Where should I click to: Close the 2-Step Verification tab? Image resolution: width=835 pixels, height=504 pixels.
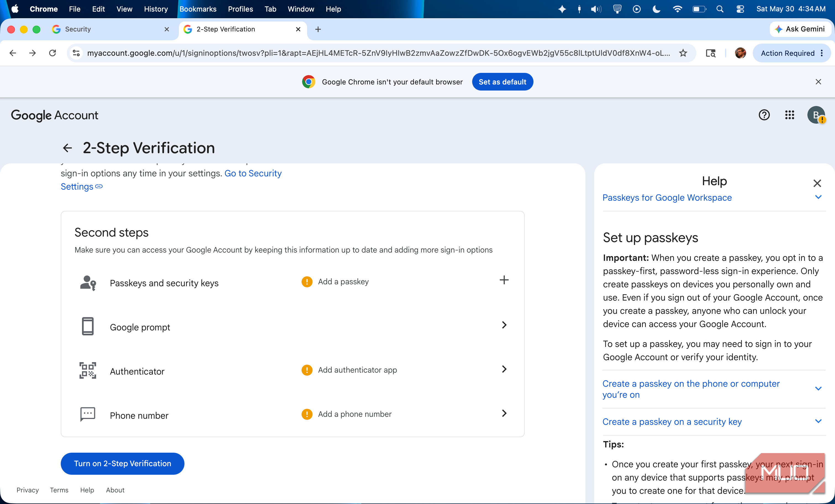tap(298, 29)
